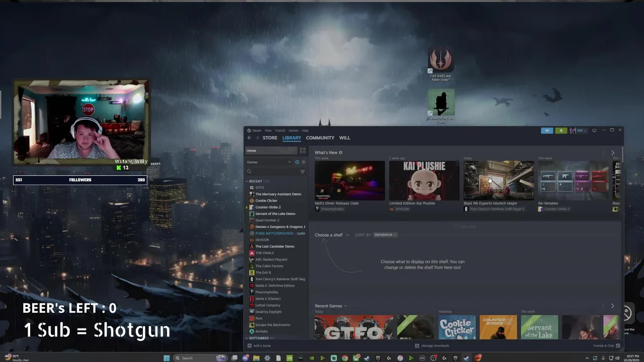Open the View menu
Viewport: 644px width, 362px height.
(268, 130)
